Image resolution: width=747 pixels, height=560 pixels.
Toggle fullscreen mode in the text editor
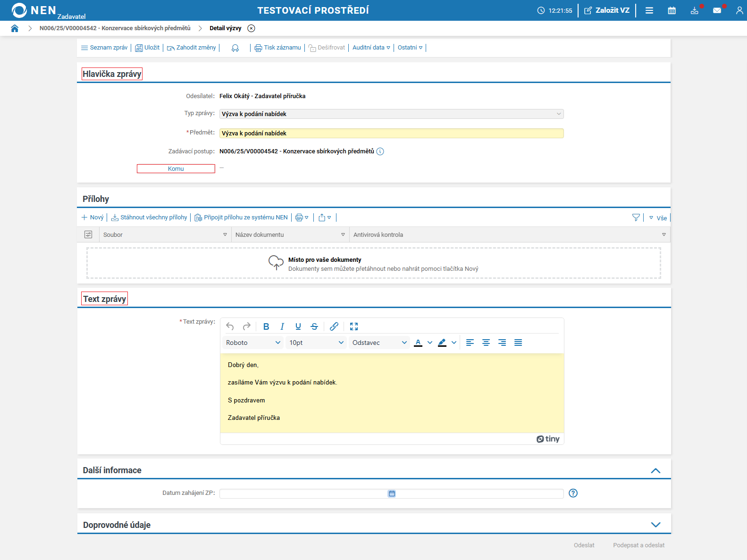(354, 326)
